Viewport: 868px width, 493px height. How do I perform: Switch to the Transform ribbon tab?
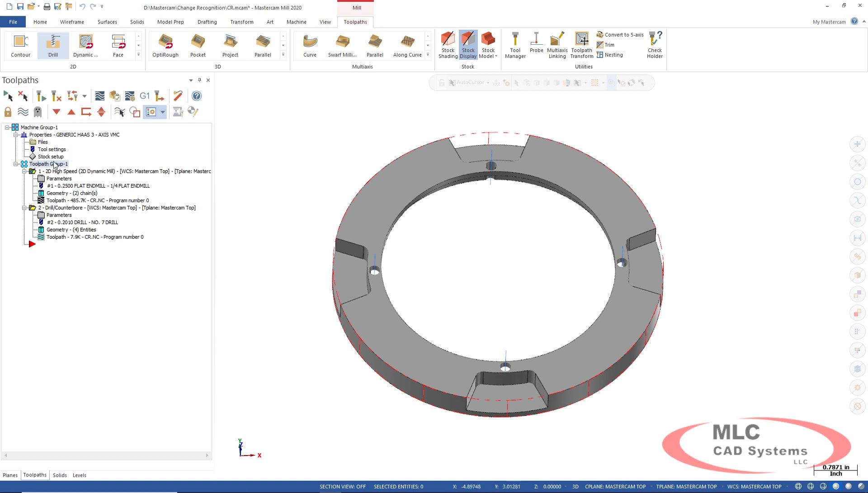(242, 22)
